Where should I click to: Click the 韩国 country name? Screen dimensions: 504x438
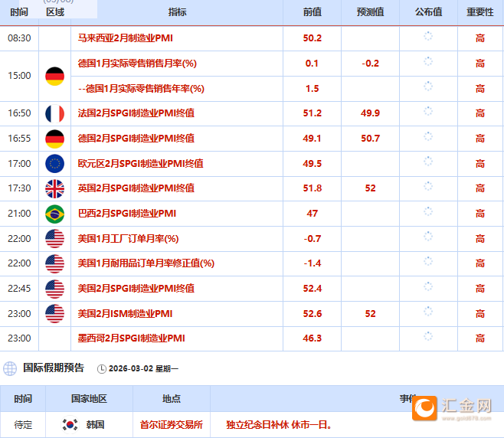coord(95,425)
